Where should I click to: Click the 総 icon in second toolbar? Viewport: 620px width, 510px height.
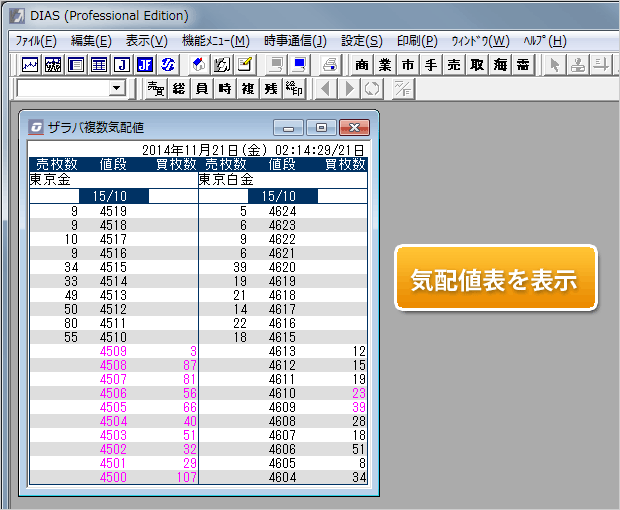[179, 89]
